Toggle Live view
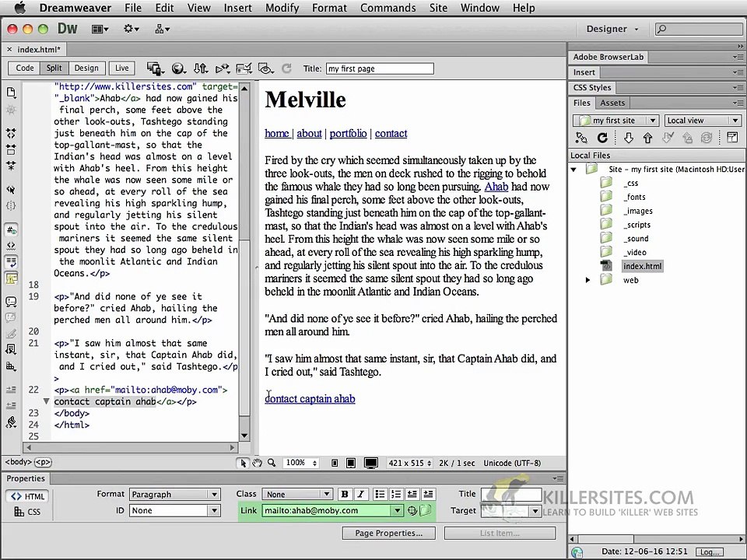Viewport: 747px width, 560px height. [122, 68]
